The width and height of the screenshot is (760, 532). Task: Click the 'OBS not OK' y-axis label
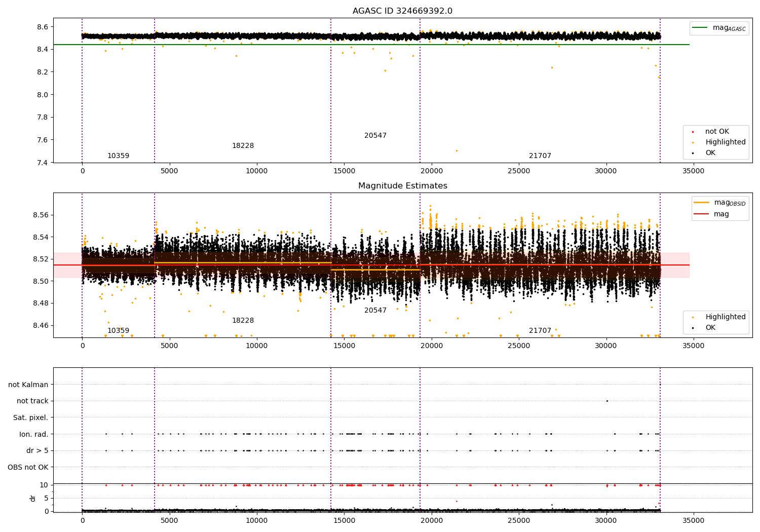coord(28,467)
